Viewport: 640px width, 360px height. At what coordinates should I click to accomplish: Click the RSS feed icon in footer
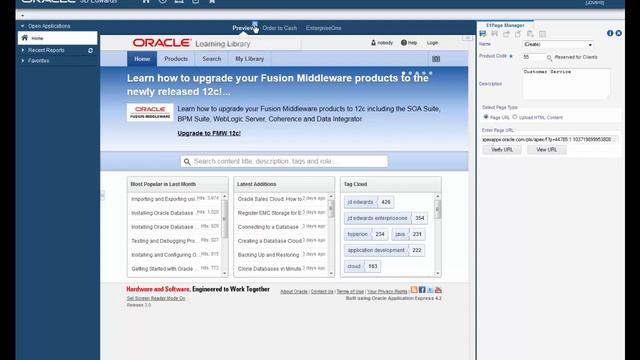tap(414, 289)
